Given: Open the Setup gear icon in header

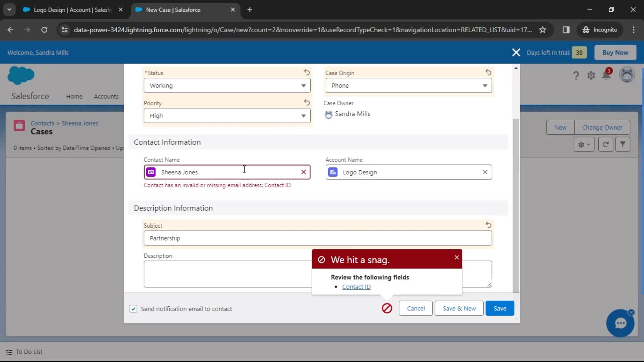Looking at the screenshot, I should pyautogui.click(x=591, y=75).
